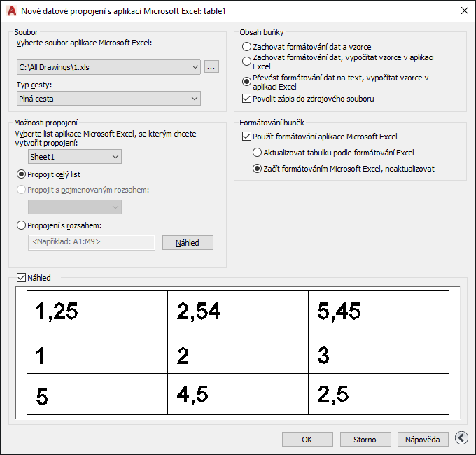The height and width of the screenshot is (455, 476).
Task: Click preview cell with value 2,54
Action: (238, 311)
